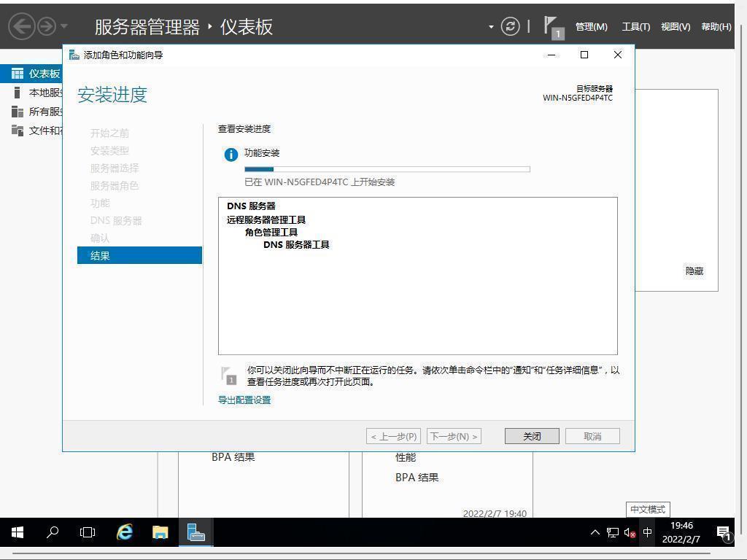747x560 pixels.
Task: Click the 关闭 button
Action: 532,436
